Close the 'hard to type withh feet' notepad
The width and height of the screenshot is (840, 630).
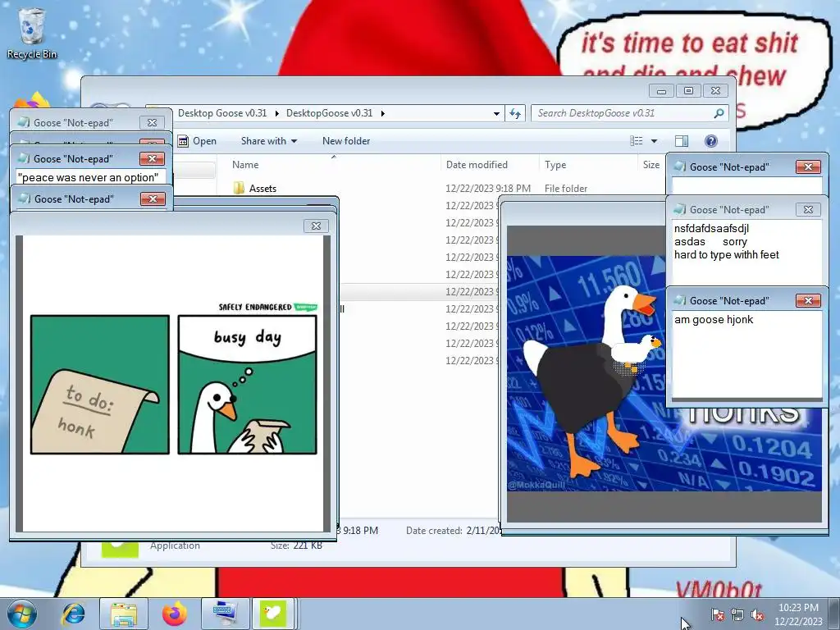(x=808, y=209)
